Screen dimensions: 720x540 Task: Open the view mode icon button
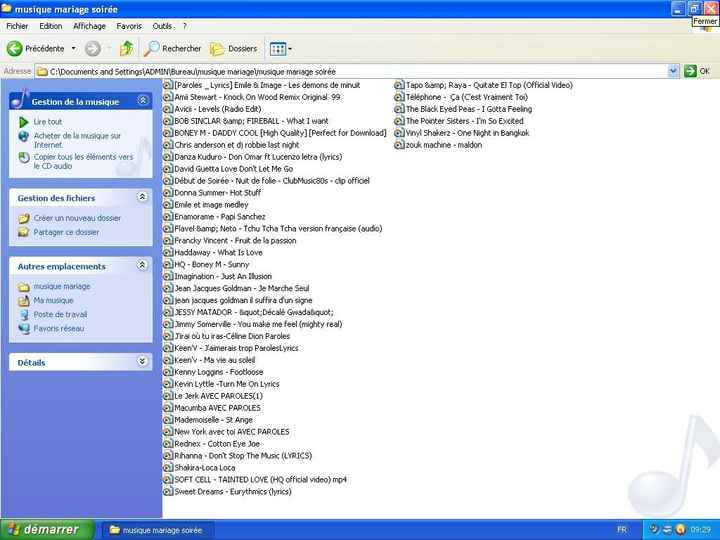coord(278,49)
